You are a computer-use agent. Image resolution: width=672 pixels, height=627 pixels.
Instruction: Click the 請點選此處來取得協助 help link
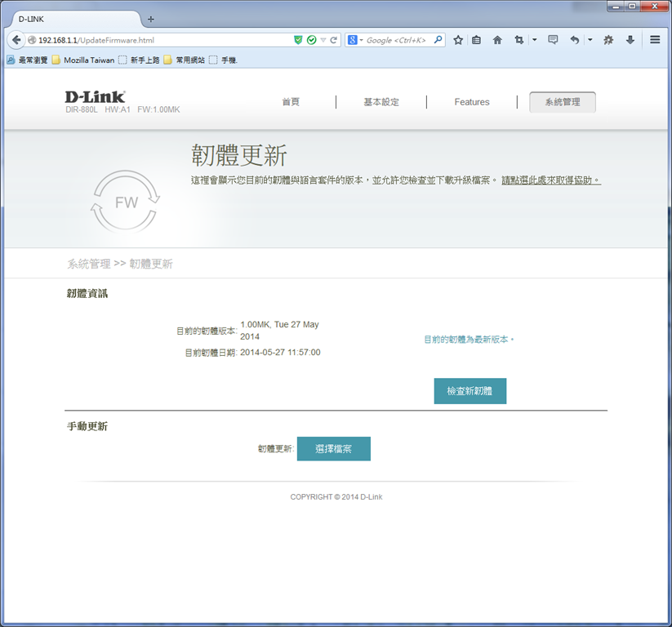tap(551, 180)
